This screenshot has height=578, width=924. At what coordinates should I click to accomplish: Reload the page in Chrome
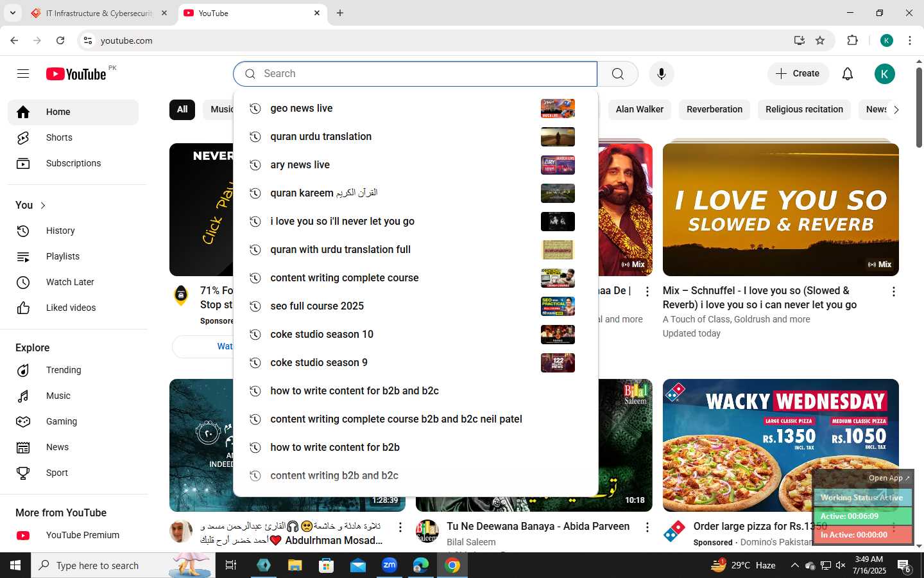[60, 40]
